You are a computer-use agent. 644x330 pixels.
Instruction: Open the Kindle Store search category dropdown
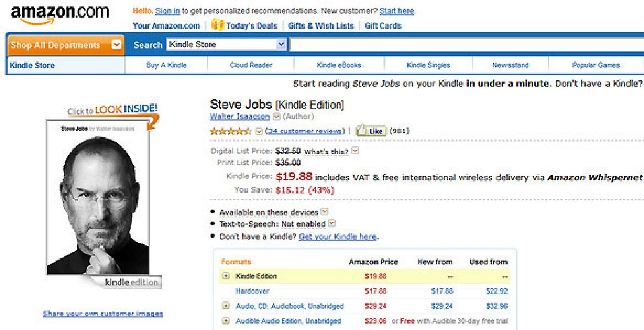[x=281, y=44]
